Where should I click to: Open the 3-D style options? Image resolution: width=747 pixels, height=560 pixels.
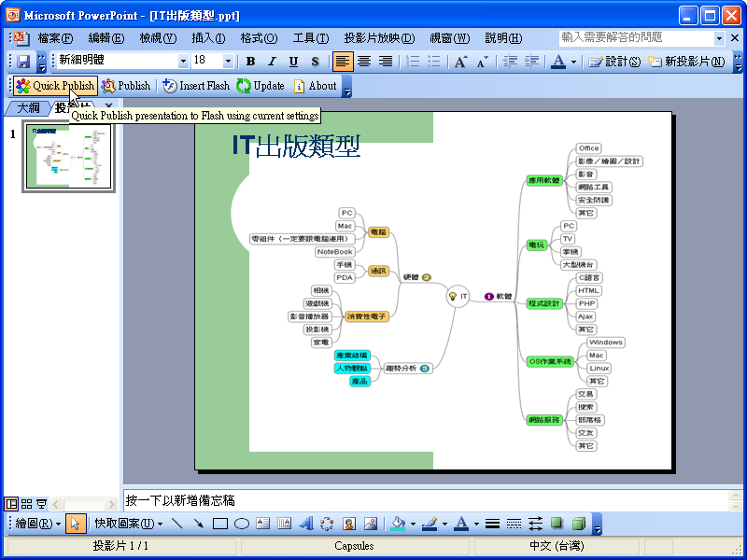tap(578, 524)
